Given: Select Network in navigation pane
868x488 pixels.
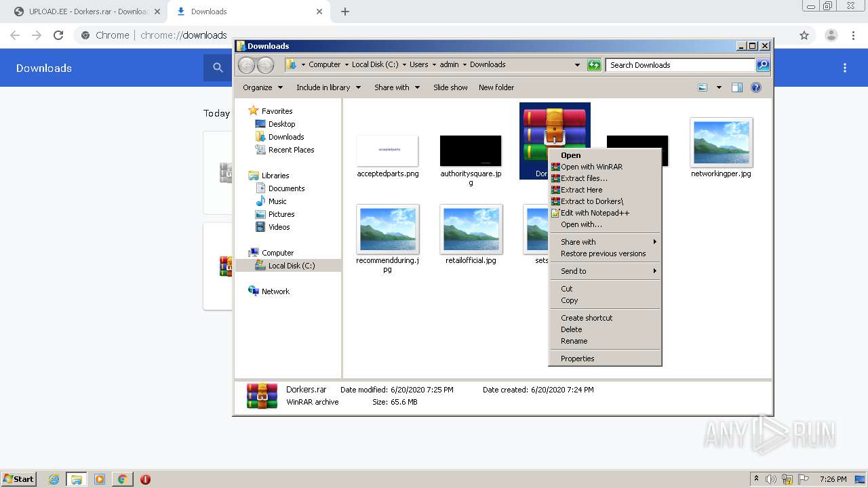Looking at the screenshot, I should (275, 291).
